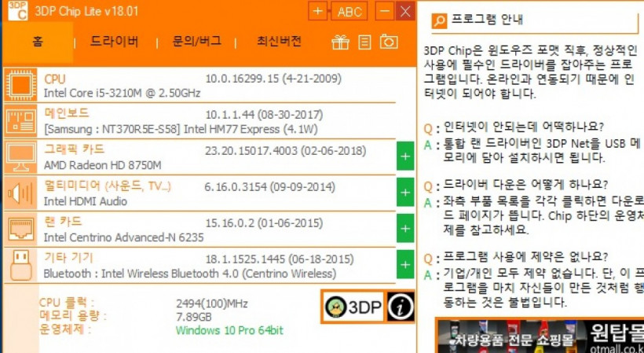644x353 pixels.
Task: Click the 3DP Chip Lite v18.01 title text
Action: [x=86, y=11]
